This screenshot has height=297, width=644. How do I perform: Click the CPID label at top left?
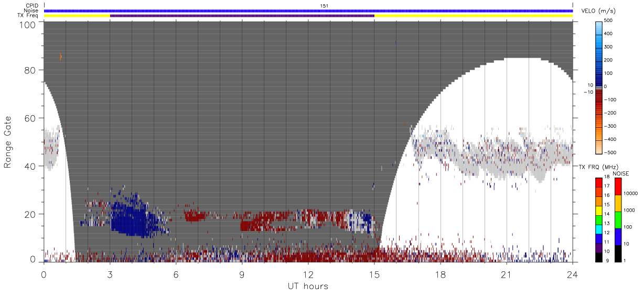[x=33, y=6]
